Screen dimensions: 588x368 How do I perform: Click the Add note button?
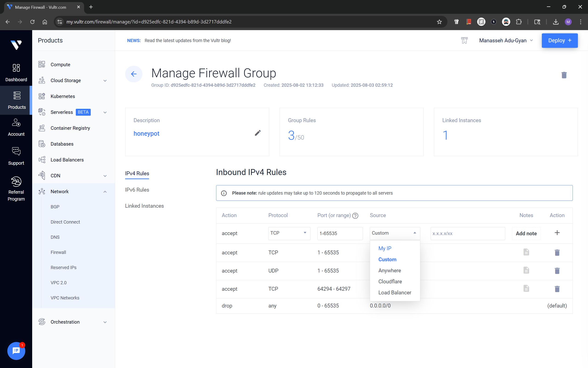[526, 233]
